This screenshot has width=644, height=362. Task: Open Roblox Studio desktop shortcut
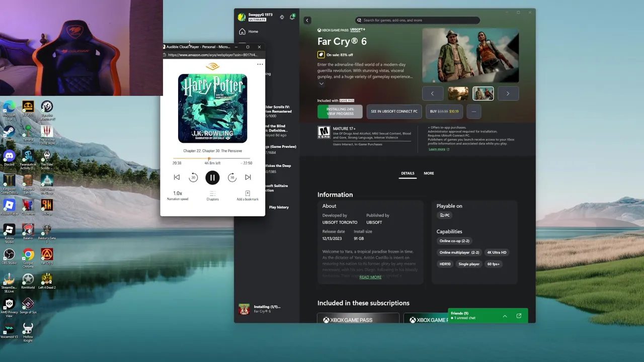click(9, 234)
